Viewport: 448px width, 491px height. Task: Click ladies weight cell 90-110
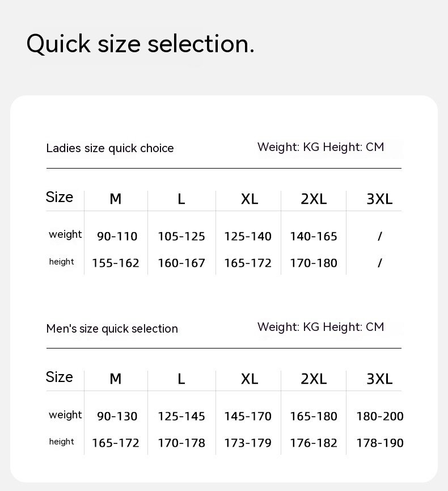click(117, 236)
